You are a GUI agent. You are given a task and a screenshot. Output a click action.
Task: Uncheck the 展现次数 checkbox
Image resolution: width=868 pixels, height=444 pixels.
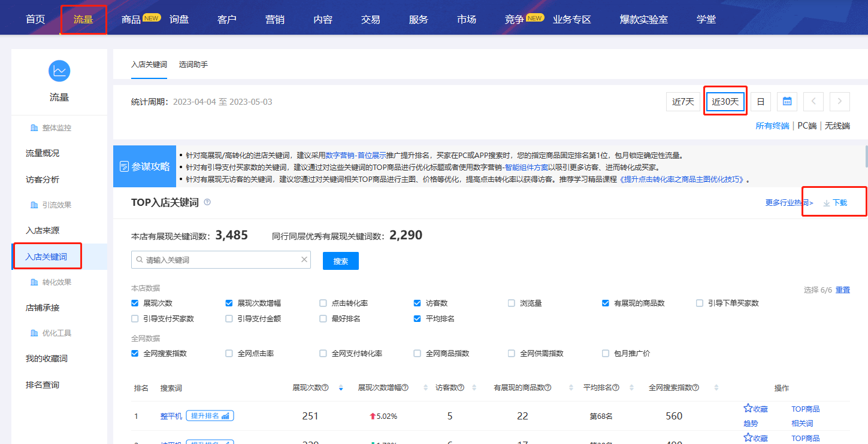135,303
